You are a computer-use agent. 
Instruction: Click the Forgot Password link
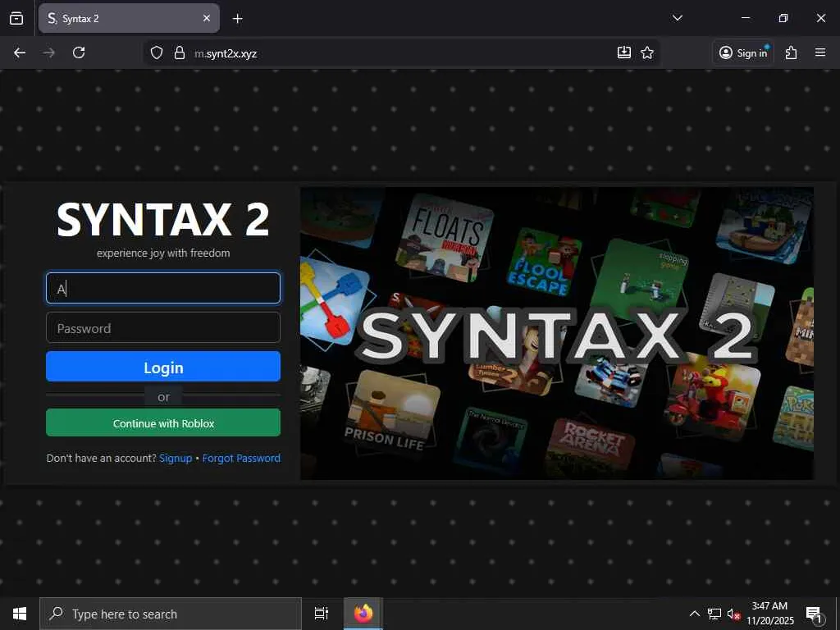[241, 459]
